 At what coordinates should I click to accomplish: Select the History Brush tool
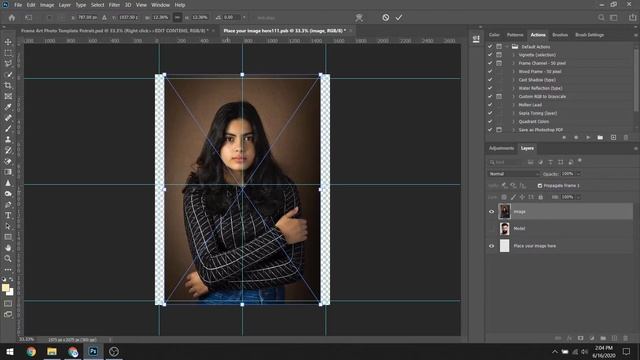point(8,150)
